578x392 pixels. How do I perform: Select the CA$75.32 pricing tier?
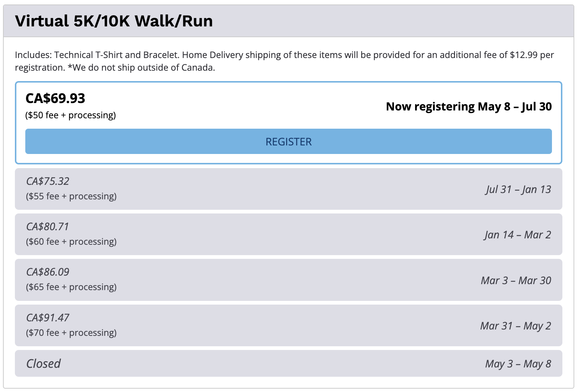pos(288,189)
